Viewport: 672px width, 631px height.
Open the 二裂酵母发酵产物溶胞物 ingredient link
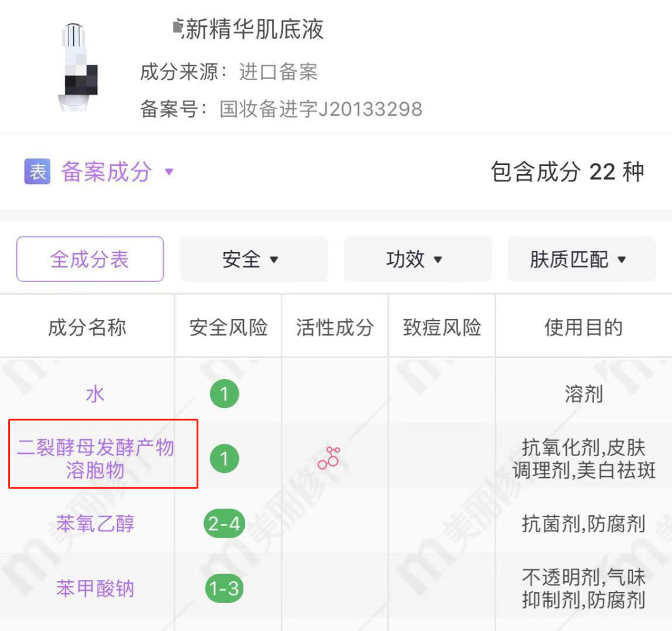click(x=95, y=459)
